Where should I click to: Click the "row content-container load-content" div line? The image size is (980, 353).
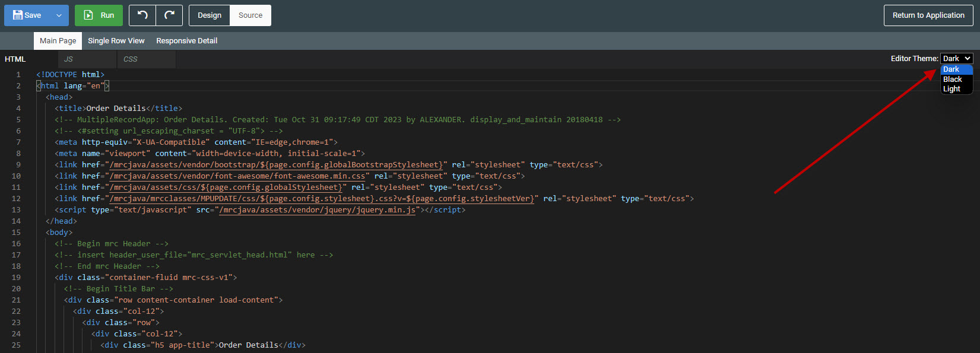(173, 300)
